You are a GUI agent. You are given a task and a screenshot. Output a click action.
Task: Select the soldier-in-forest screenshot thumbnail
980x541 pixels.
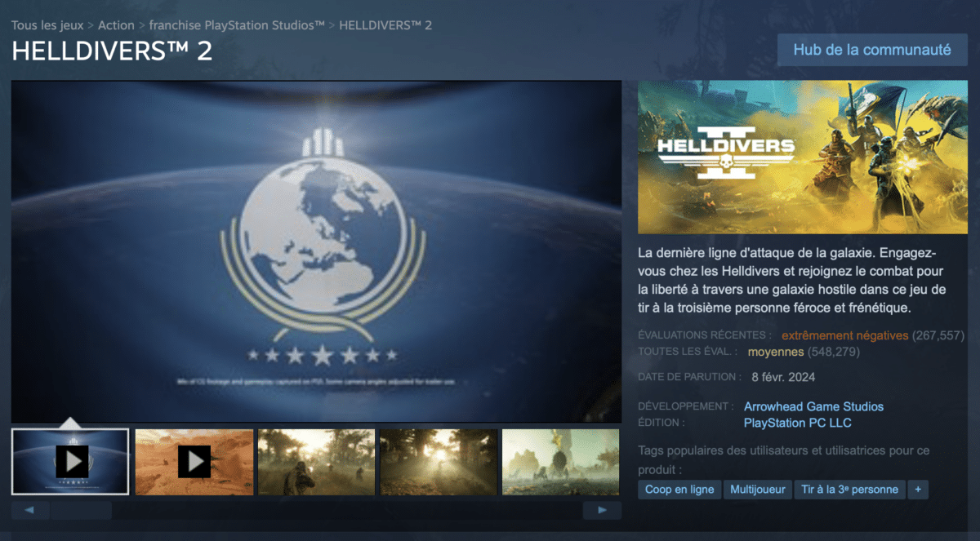point(316,462)
